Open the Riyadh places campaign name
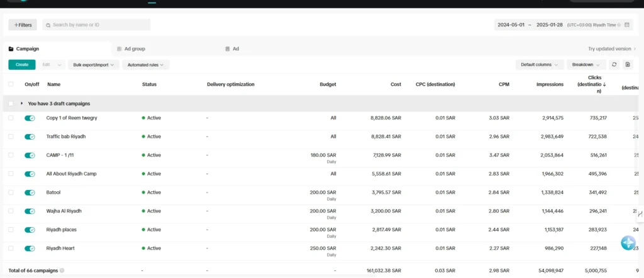The height and width of the screenshot is (278, 644). [61, 230]
